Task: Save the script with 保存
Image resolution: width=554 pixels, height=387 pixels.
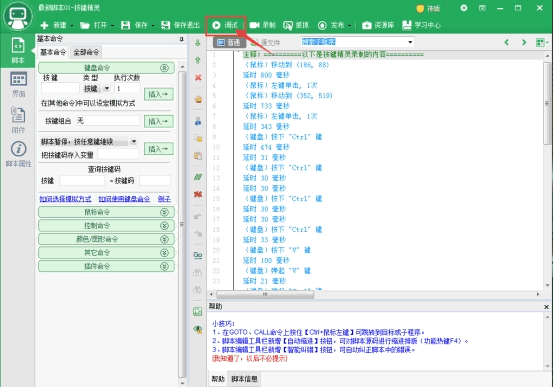Action: click(x=134, y=25)
